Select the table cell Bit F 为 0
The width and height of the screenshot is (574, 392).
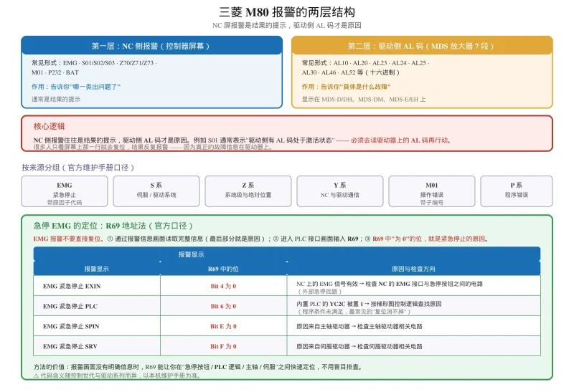click(223, 346)
